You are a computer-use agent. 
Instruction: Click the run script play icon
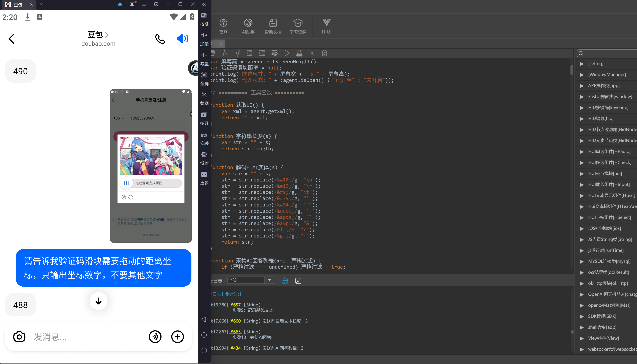pos(287,53)
